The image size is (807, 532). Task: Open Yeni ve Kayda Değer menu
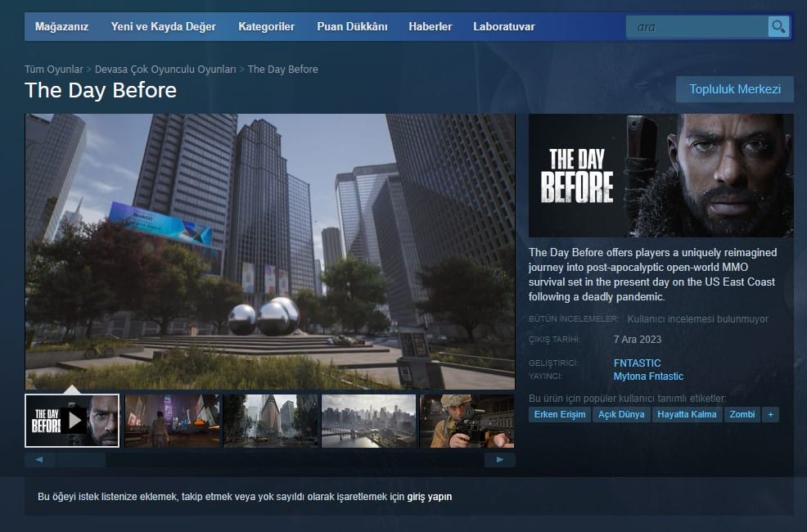[163, 26]
